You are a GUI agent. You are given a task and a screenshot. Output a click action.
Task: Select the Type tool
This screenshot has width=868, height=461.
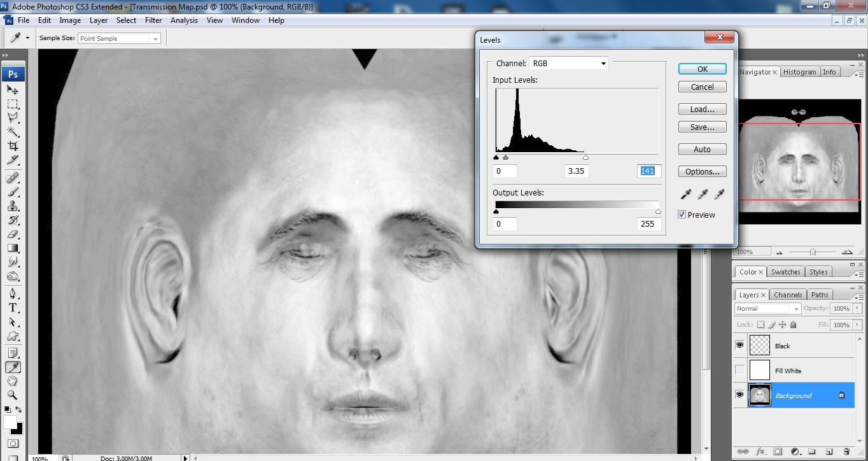coord(13,308)
